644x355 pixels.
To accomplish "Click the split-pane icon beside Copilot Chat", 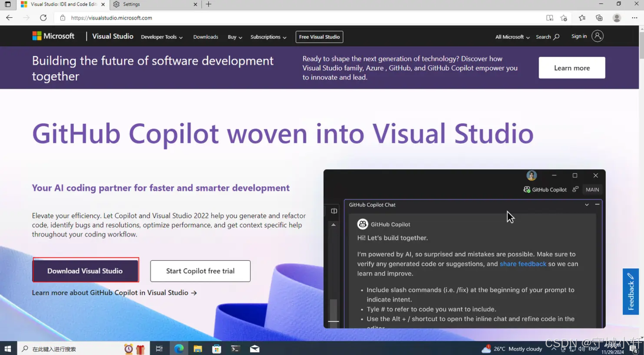I will click(x=334, y=211).
